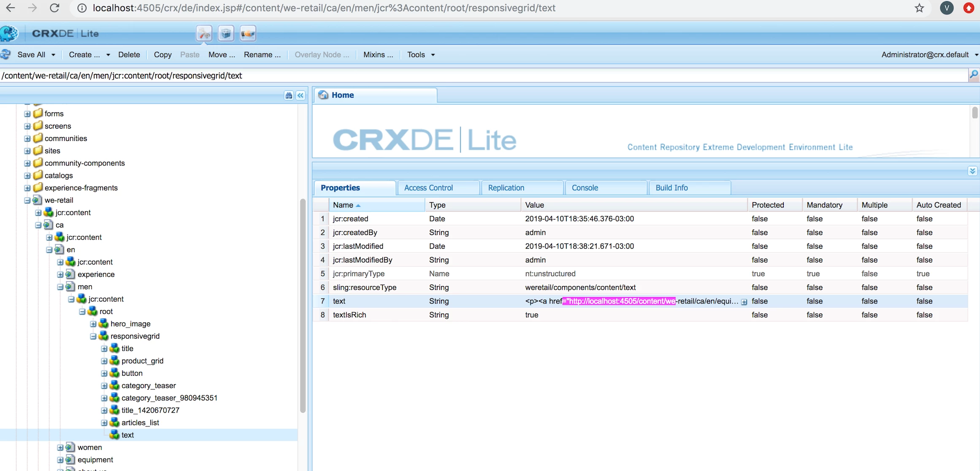Viewport: 980px width, 471px height.
Task: Open the Tools dropdown menu
Action: (x=421, y=55)
